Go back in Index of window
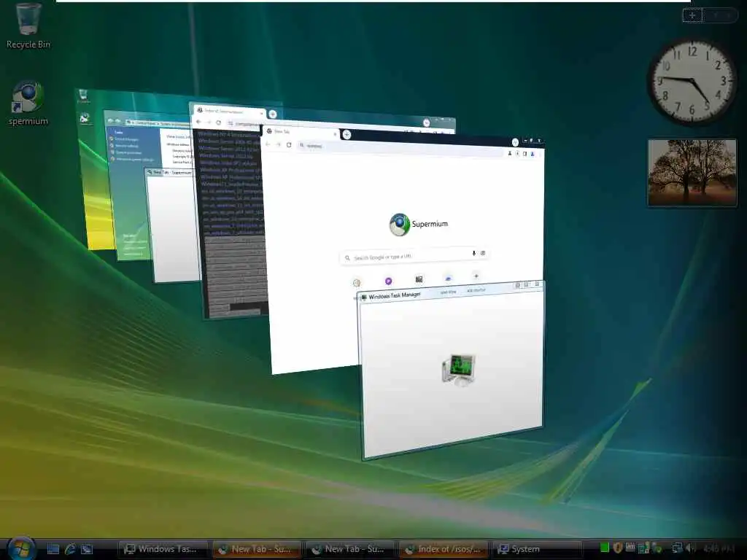Viewport: 747px width, 560px height. click(x=198, y=122)
